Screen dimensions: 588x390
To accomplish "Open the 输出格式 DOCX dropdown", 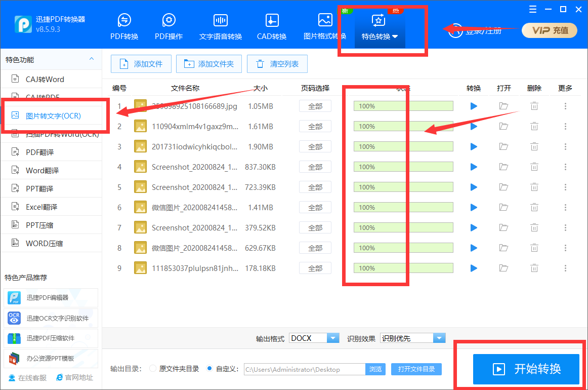I will point(333,338).
